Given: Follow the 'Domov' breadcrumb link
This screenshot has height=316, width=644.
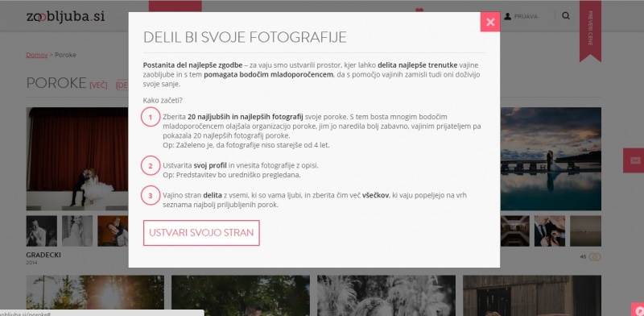Looking at the screenshot, I should click(37, 55).
